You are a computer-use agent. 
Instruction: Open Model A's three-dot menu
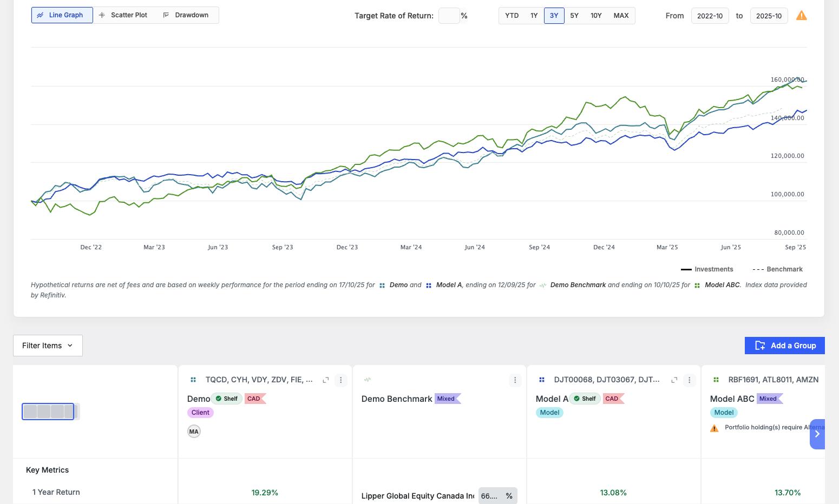coord(690,380)
